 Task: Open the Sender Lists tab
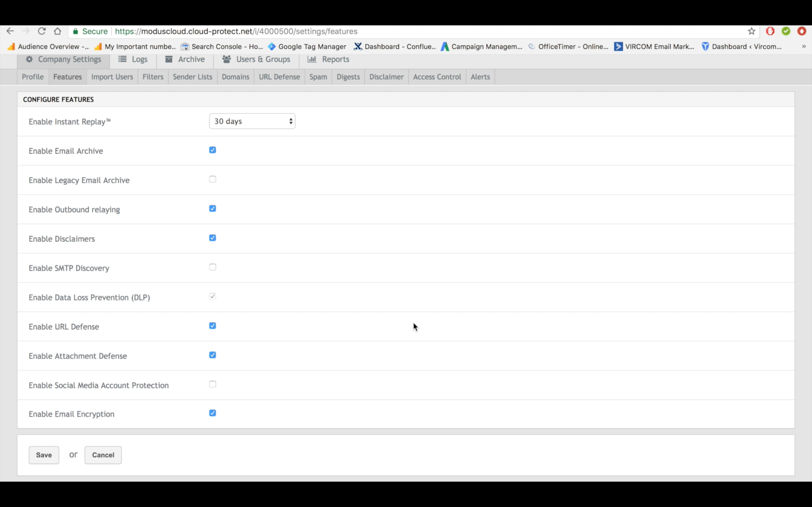click(192, 77)
